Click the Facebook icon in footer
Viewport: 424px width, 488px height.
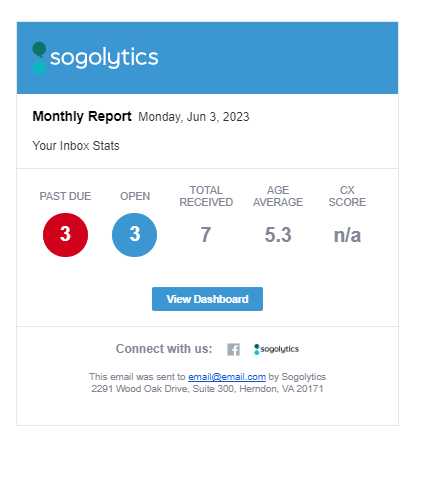click(233, 349)
